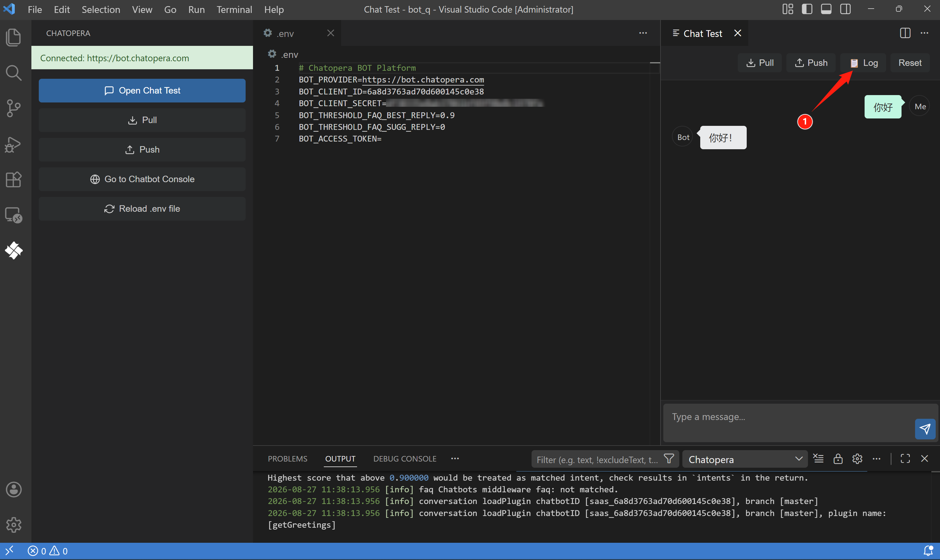Show errors and warnings from status bar
Image resolution: width=940 pixels, height=560 pixels.
47,551
